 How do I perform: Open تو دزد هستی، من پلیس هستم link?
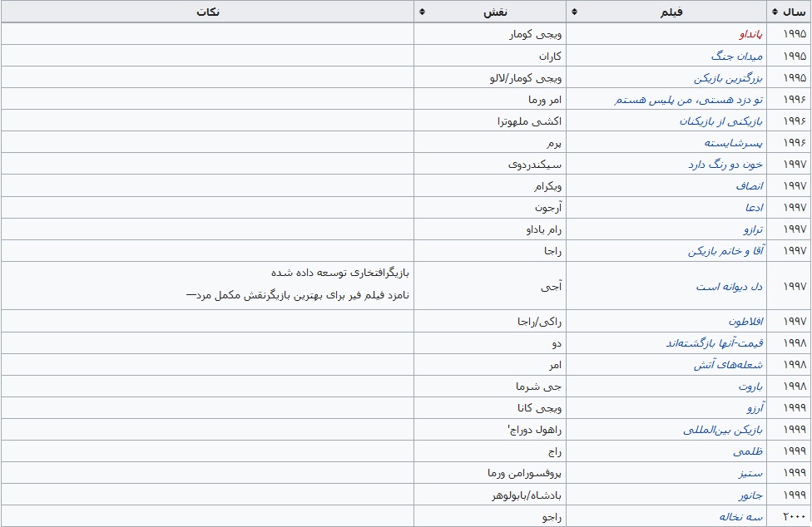(689, 99)
